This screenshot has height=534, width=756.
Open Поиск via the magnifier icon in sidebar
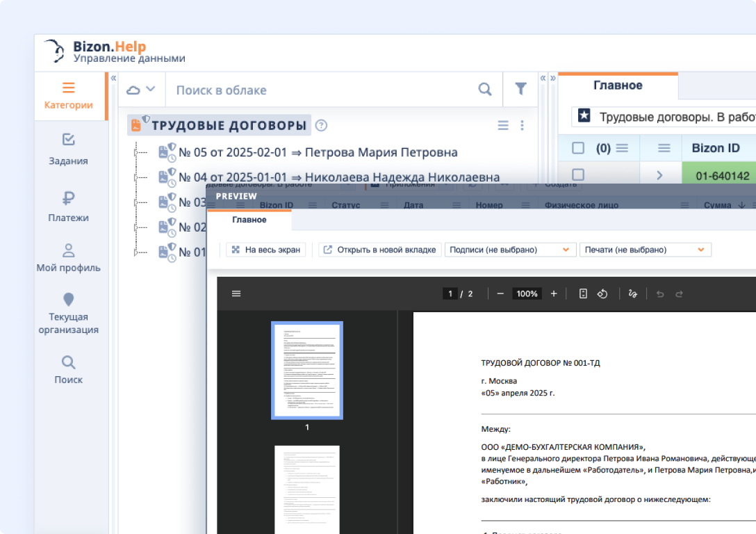[x=68, y=362]
